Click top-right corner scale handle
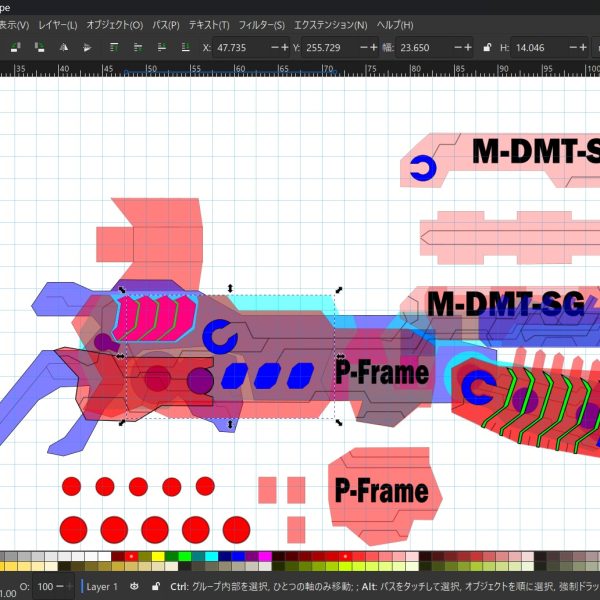Screen dimensions: 600x600 [339, 290]
